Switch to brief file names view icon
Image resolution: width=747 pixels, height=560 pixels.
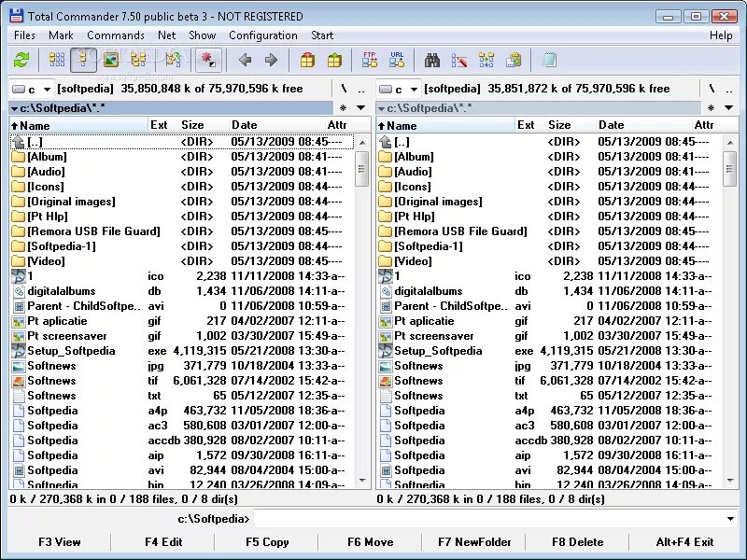tap(57, 60)
